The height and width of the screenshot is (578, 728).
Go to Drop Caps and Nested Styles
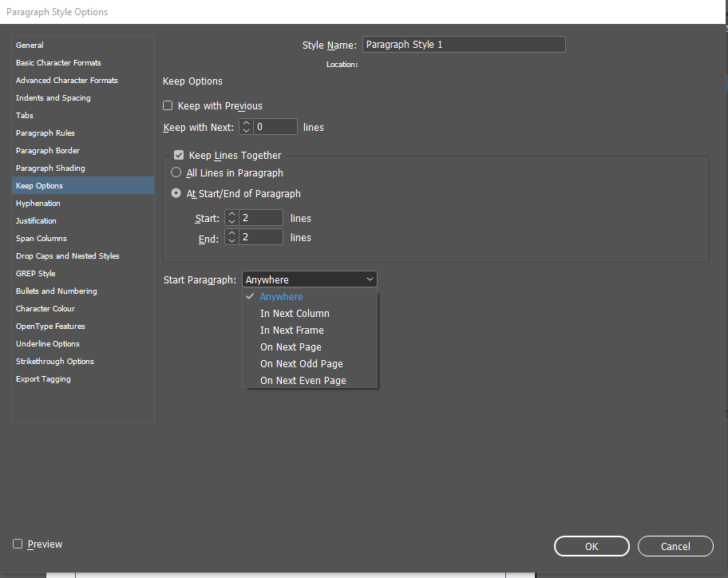coord(68,255)
